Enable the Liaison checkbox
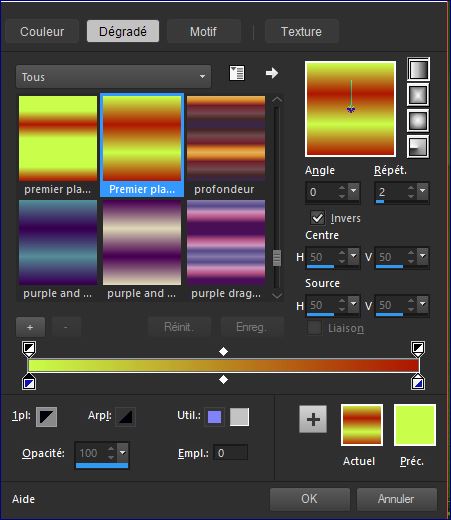Screen dimensions: 451x520 click(x=314, y=328)
